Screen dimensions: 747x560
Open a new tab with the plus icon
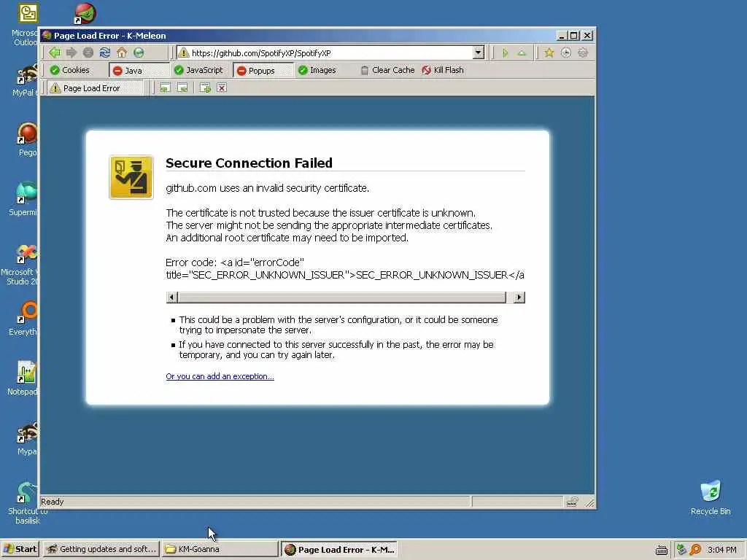[205, 87]
